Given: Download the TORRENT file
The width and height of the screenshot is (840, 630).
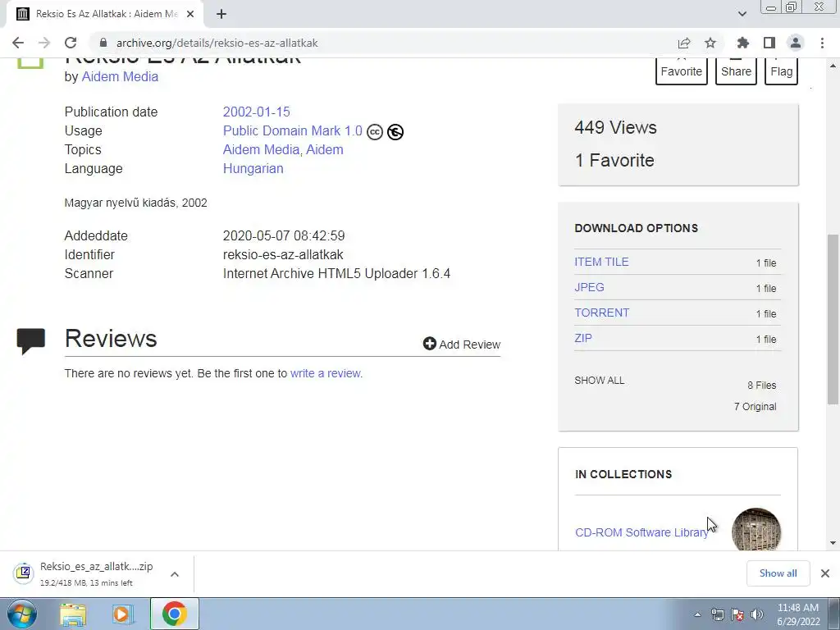Looking at the screenshot, I should click(x=601, y=313).
